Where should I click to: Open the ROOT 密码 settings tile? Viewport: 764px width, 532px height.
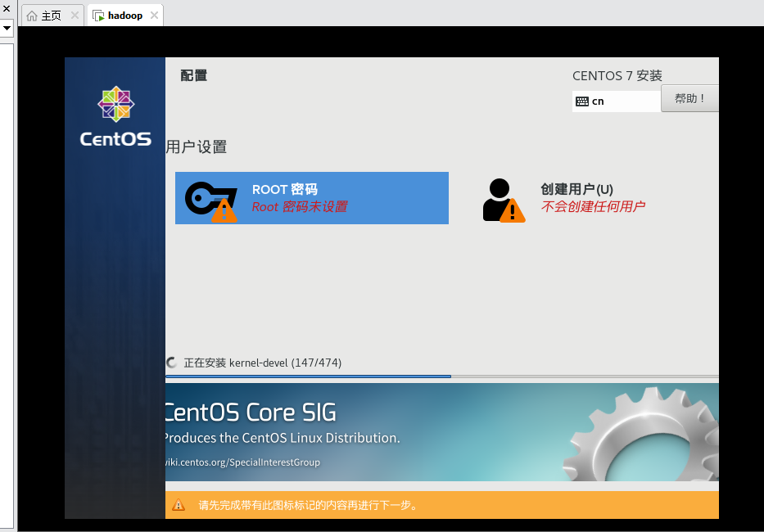point(312,198)
